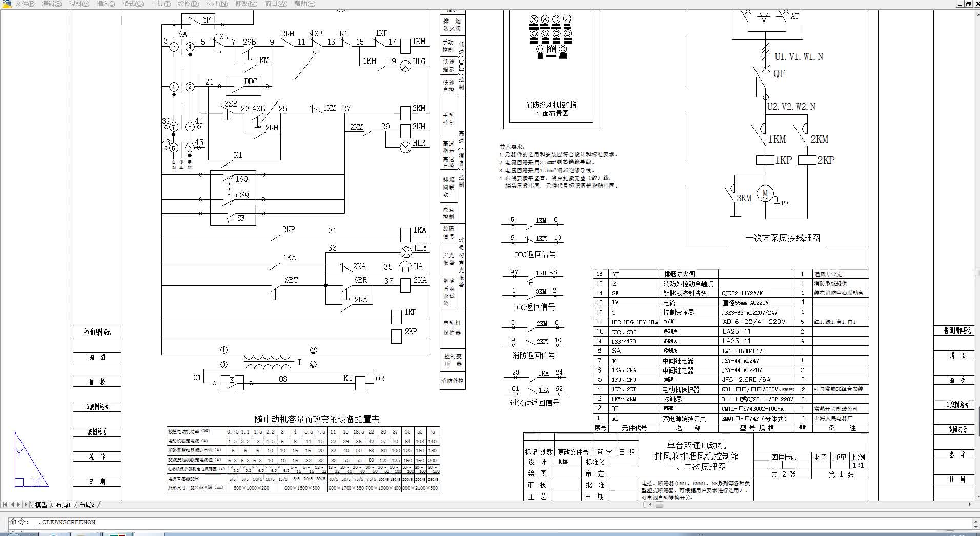Open the 修改(M) menu
The image size is (980, 536).
point(246,4)
